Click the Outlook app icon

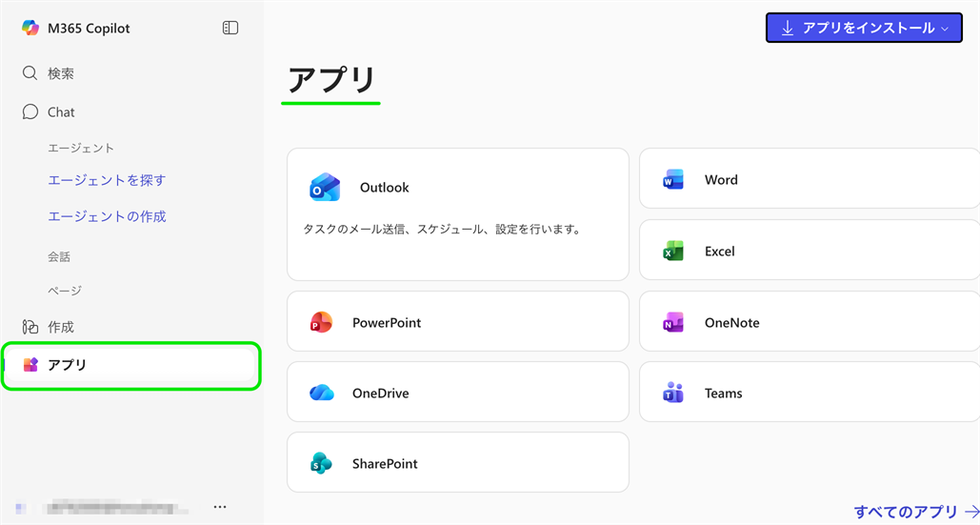tap(325, 188)
